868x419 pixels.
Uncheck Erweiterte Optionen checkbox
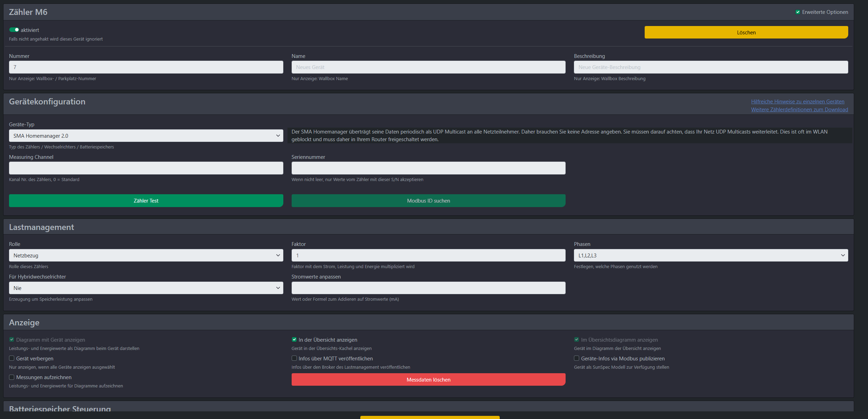798,12
